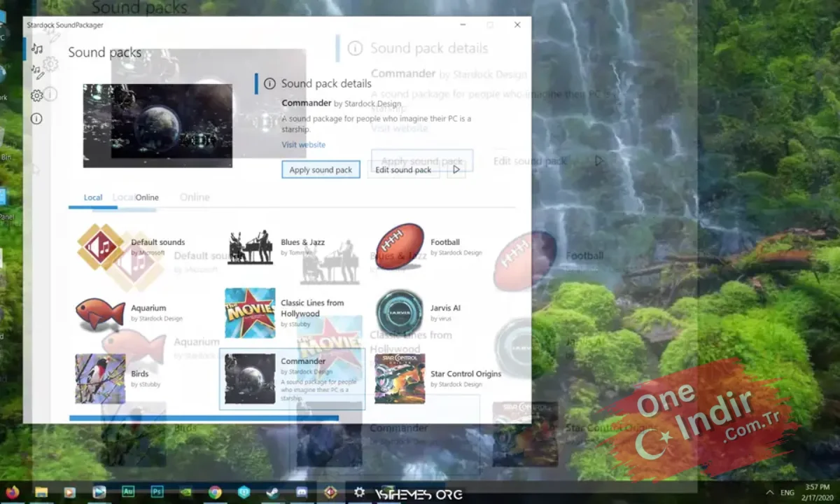This screenshot has width=840, height=504.
Task: Open Photoshop from the taskbar
Action: (157, 492)
